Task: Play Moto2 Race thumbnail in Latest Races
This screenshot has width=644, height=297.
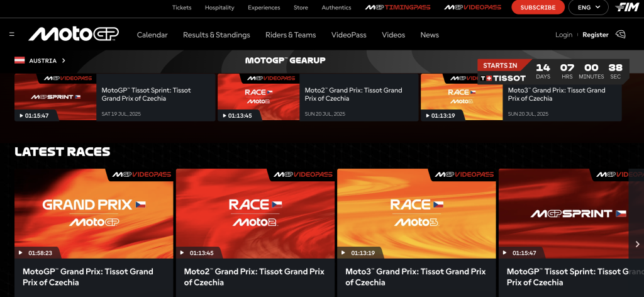Action: coord(255,213)
